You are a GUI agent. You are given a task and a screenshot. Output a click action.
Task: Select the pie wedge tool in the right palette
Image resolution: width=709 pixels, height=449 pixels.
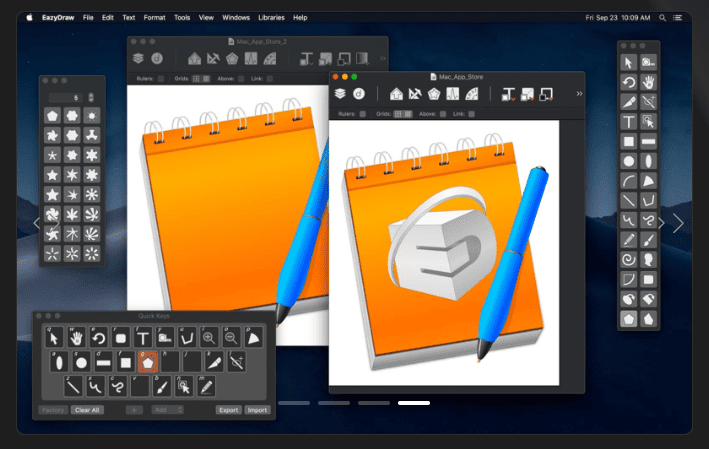(x=648, y=181)
